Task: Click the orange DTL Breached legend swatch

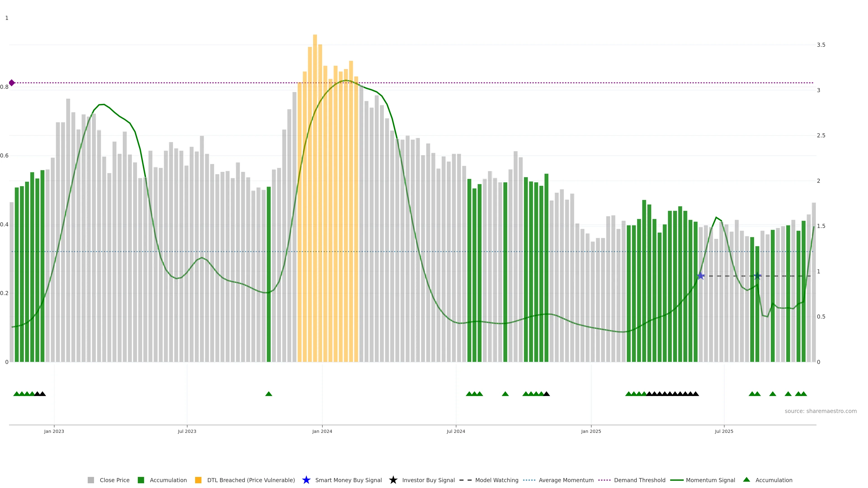Action: pyautogui.click(x=198, y=480)
